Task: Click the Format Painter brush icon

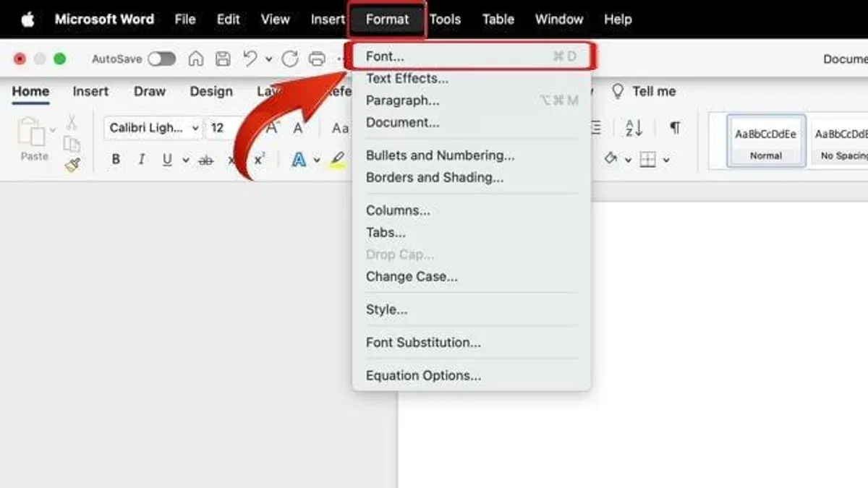Action: [72, 165]
